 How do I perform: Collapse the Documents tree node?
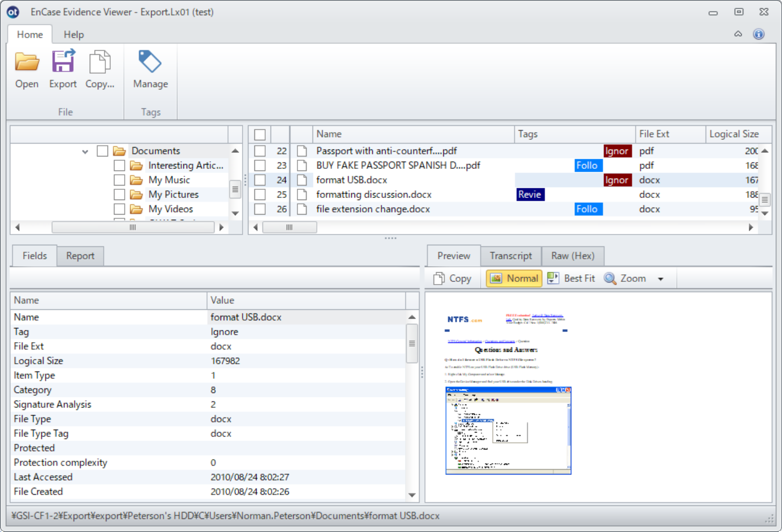[x=85, y=151]
